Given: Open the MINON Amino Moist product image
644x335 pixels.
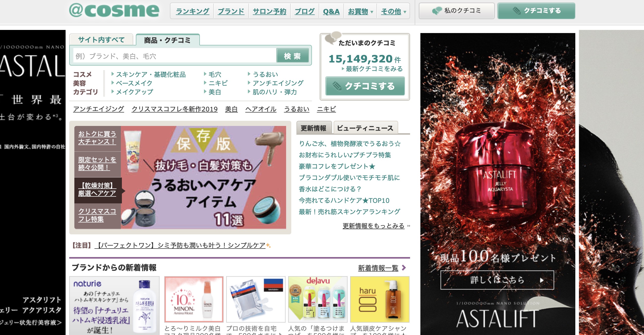Looking at the screenshot, I should (194, 299).
